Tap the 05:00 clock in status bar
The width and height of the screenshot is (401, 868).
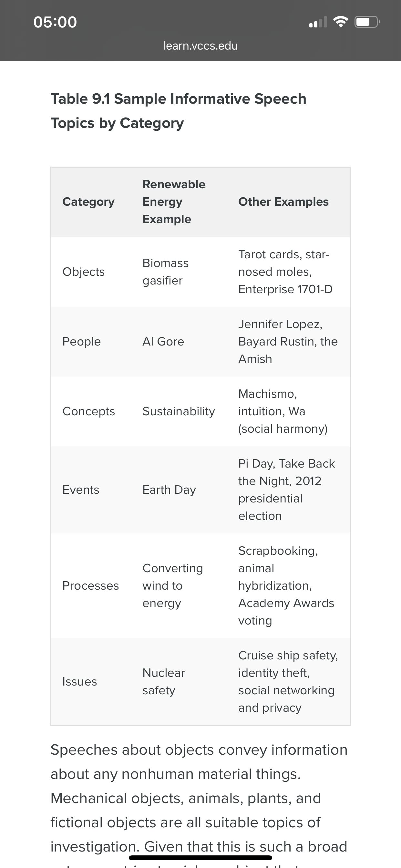[x=55, y=22]
